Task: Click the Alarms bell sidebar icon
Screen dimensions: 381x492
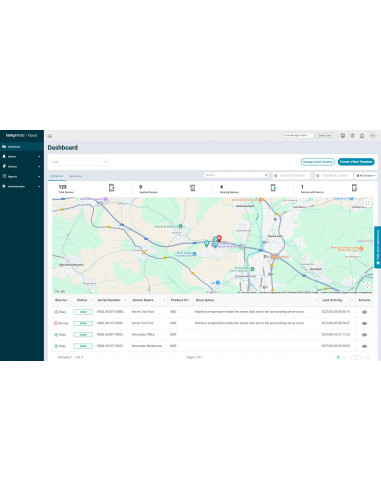Action: [x=4, y=156]
